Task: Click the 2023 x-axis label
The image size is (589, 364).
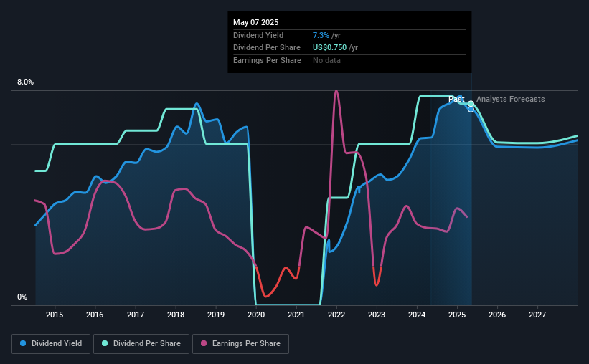Action: (x=377, y=315)
